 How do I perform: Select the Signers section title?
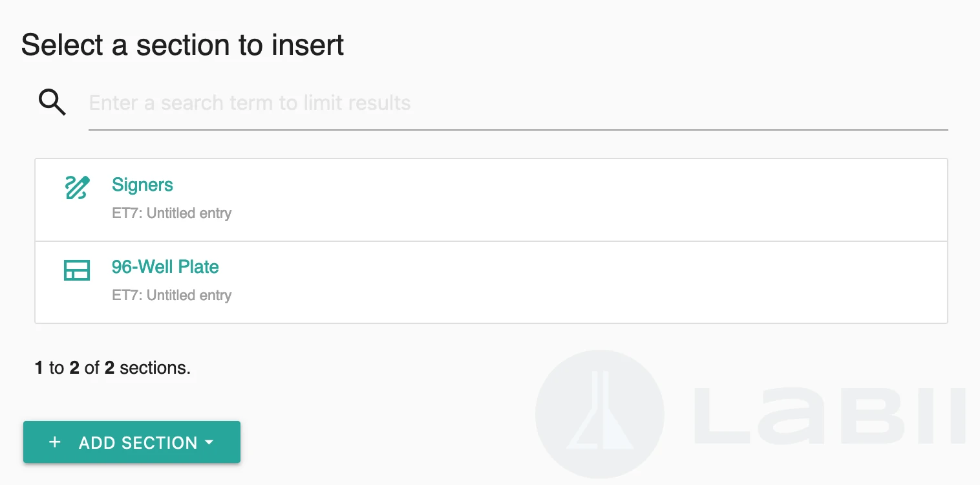coord(142,185)
